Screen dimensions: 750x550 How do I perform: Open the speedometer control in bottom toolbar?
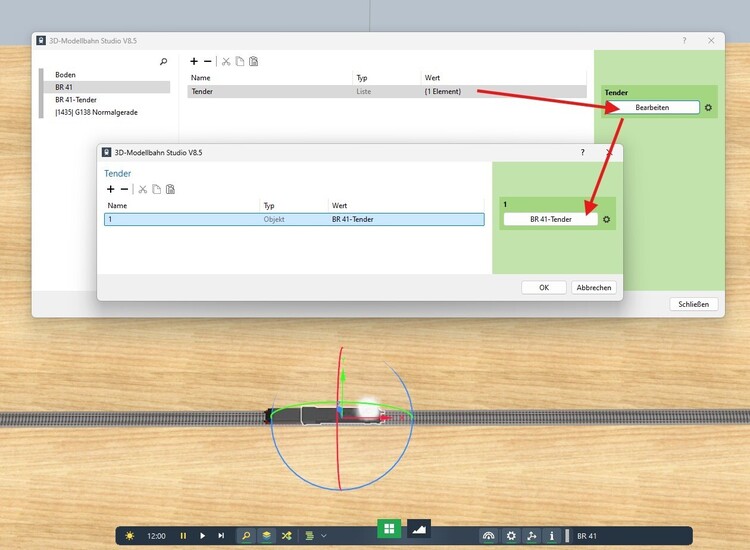(x=488, y=536)
